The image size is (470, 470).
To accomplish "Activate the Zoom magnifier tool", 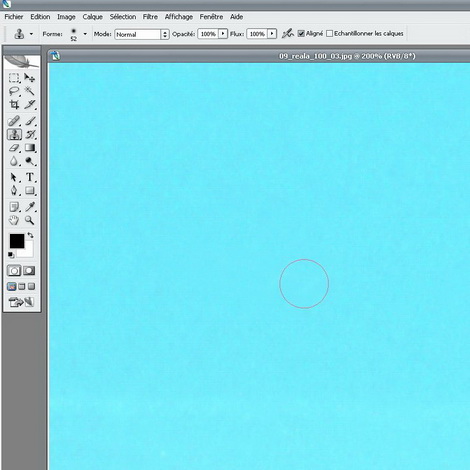I will (30, 220).
